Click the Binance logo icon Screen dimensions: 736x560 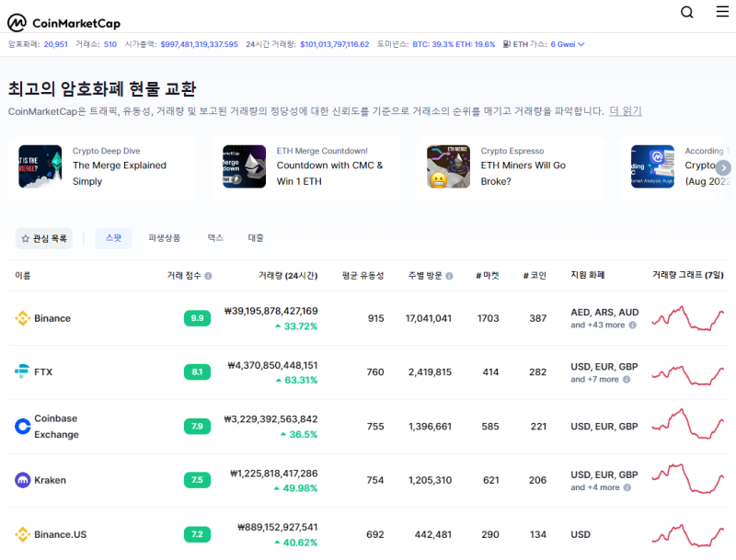[22, 318]
